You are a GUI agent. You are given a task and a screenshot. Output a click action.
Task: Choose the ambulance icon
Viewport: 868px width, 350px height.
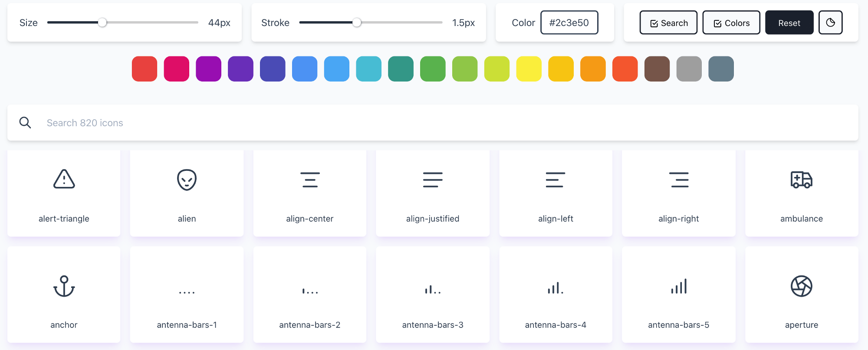[x=801, y=180]
